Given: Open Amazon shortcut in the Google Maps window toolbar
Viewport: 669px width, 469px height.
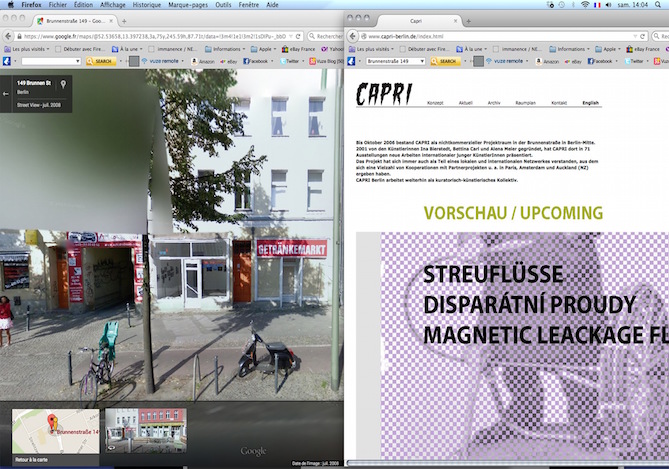Looking at the screenshot, I should pyautogui.click(x=203, y=61).
